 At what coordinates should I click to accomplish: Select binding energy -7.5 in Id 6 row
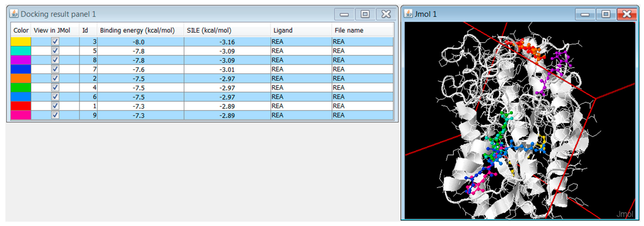(x=141, y=97)
